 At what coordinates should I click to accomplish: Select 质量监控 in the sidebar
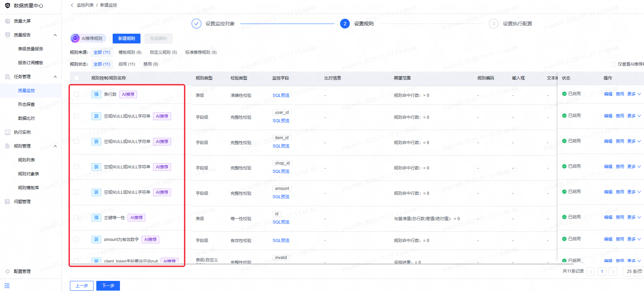[26, 91]
